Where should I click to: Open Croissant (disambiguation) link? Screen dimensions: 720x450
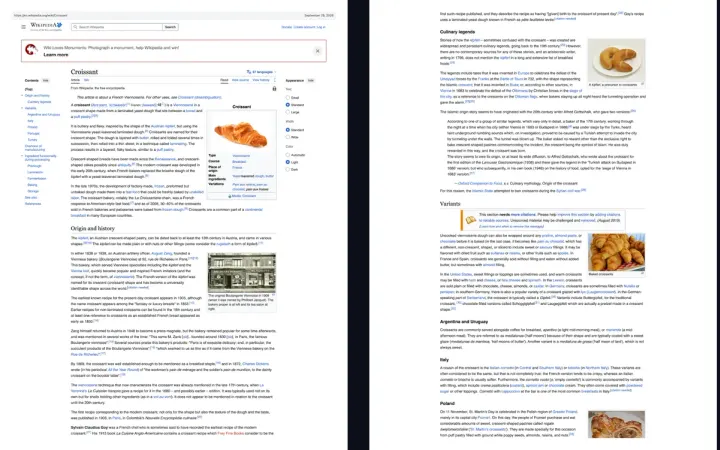[199, 97]
